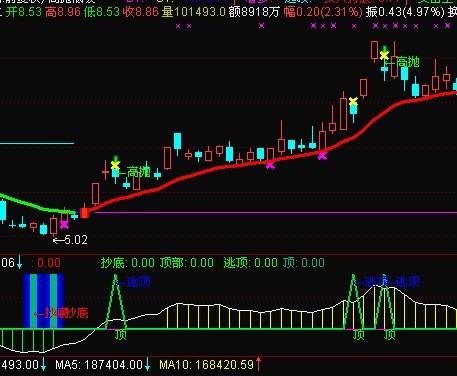Click the blue and cyan 抄底 bar block
The width and height of the screenshot is (457, 376).
coord(44,301)
